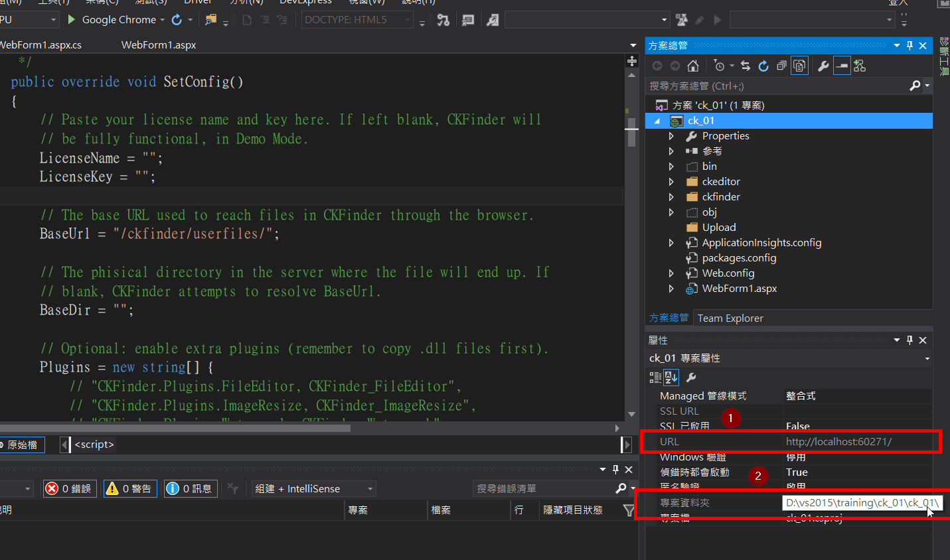
Task: Select the 偵錯時都會啟動 True value
Action: [797, 472]
